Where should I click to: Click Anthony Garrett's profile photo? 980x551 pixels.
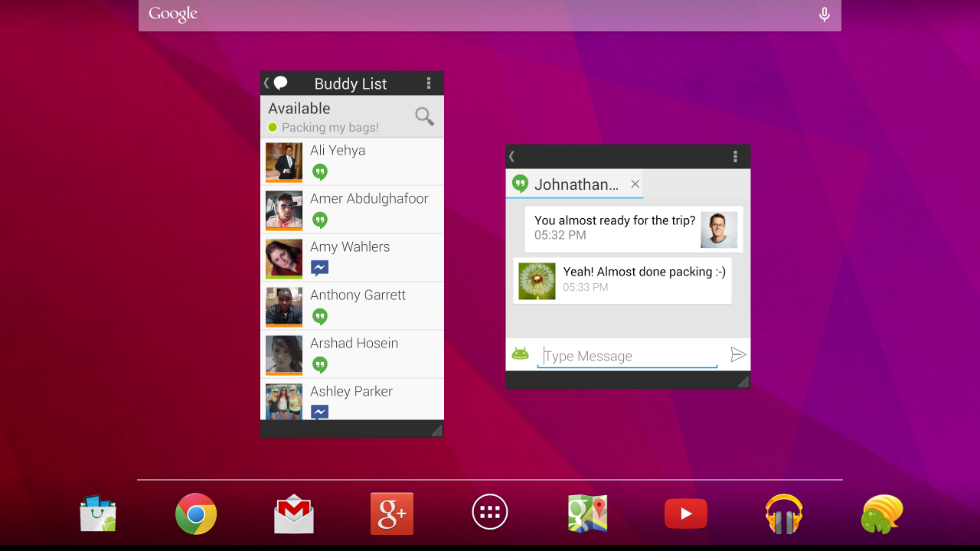pos(284,306)
